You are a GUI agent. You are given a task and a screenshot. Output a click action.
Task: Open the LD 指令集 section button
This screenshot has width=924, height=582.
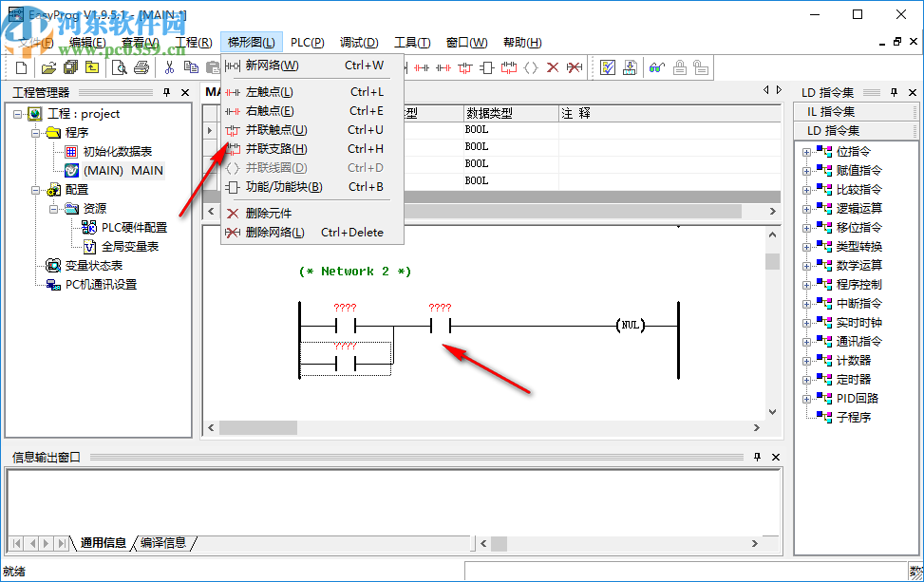point(856,131)
